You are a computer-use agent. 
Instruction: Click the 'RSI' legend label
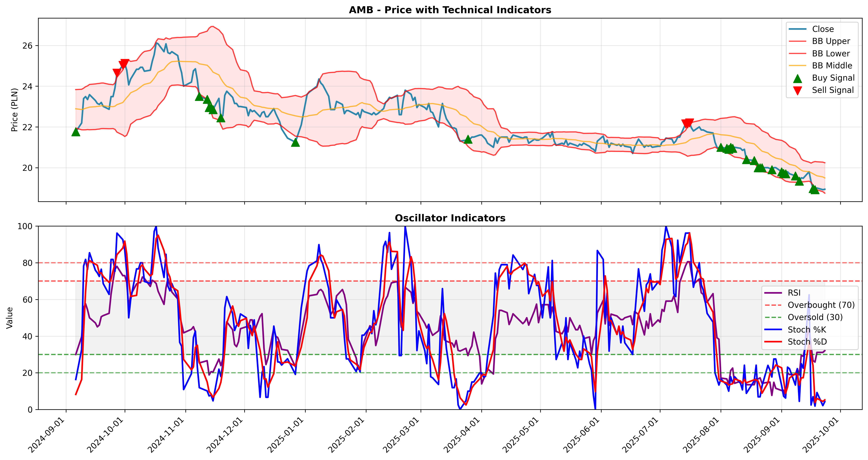(794, 293)
